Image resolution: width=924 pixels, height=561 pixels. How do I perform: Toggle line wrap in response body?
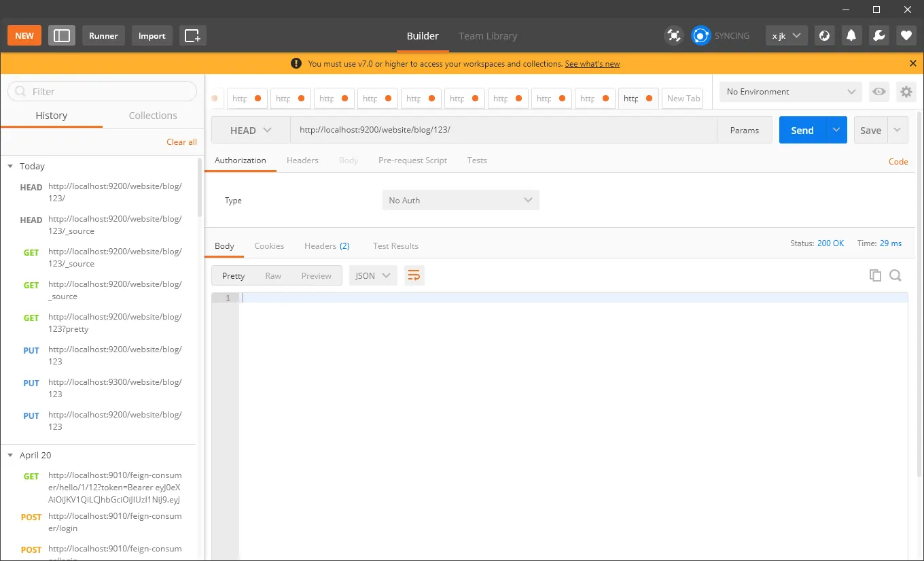[414, 275]
